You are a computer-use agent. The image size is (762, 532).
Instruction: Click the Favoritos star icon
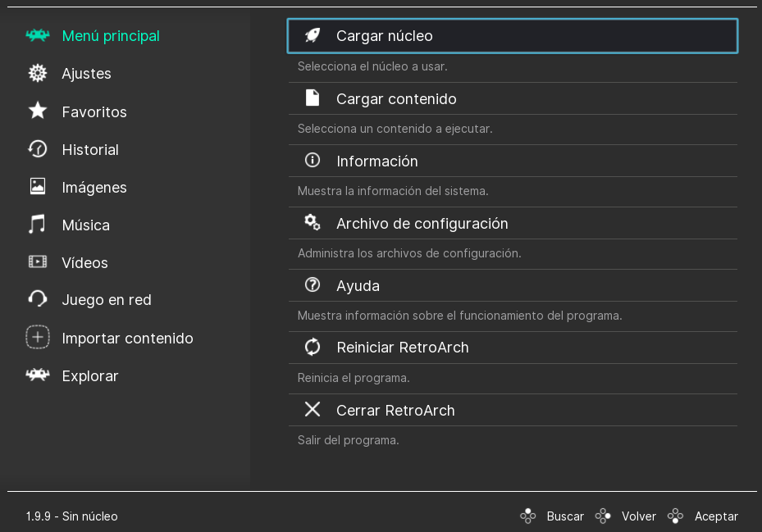tap(38, 111)
